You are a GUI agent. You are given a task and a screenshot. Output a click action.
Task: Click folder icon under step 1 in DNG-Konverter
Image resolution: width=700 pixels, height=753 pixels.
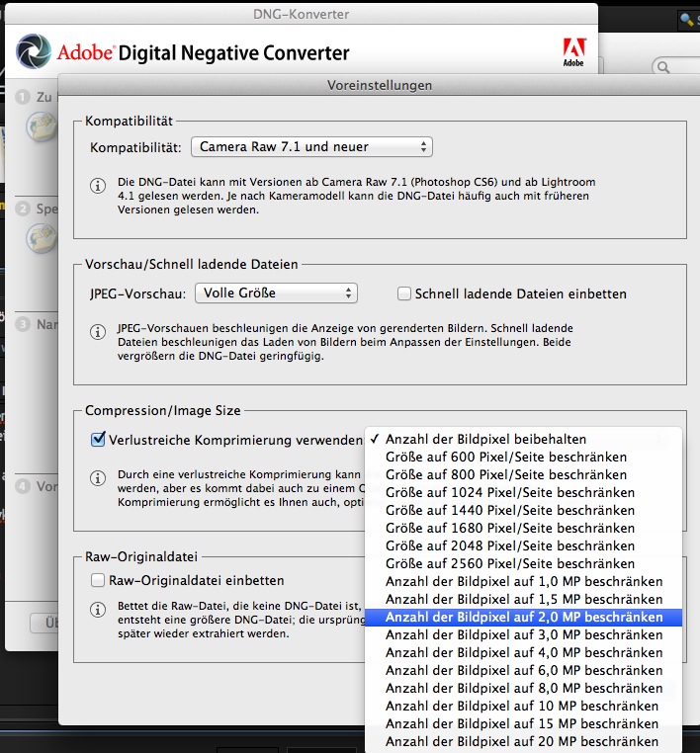click(x=42, y=126)
